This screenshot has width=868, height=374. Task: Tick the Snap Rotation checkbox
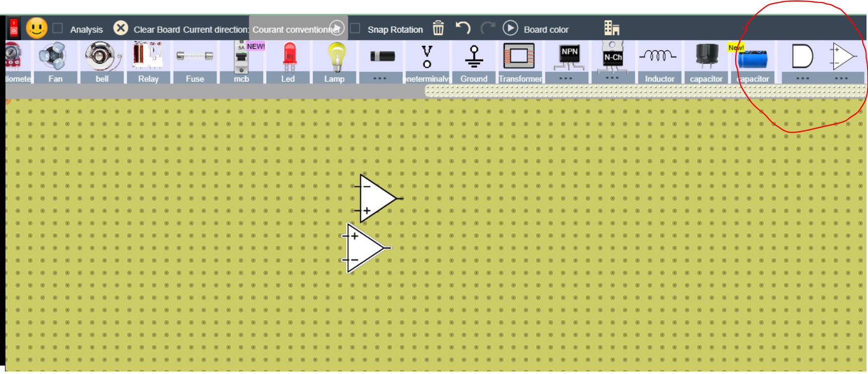pyautogui.click(x=355, y=28)
